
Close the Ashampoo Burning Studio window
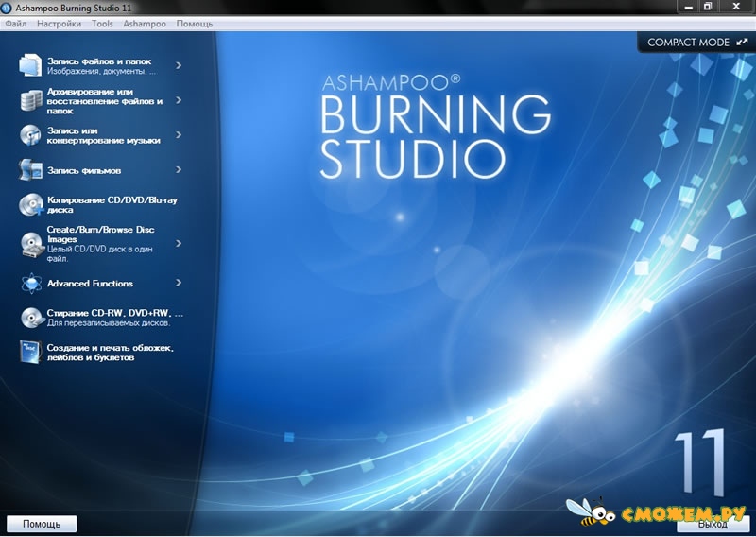[x=736, y=7]
